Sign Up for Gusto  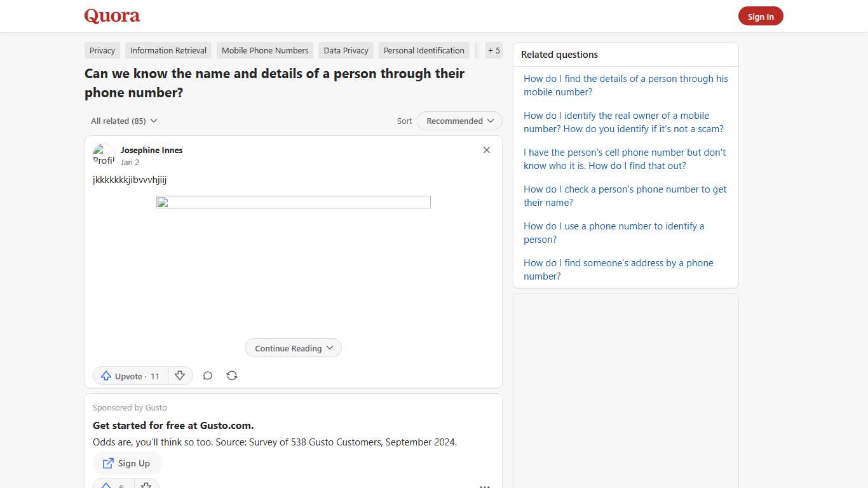click(127, 463)
